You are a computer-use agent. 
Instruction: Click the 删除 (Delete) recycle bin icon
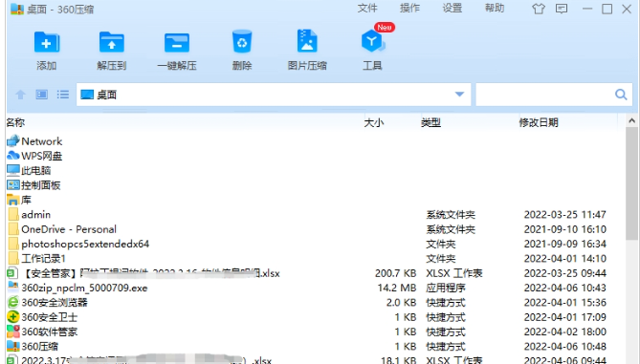coord(242,42)
